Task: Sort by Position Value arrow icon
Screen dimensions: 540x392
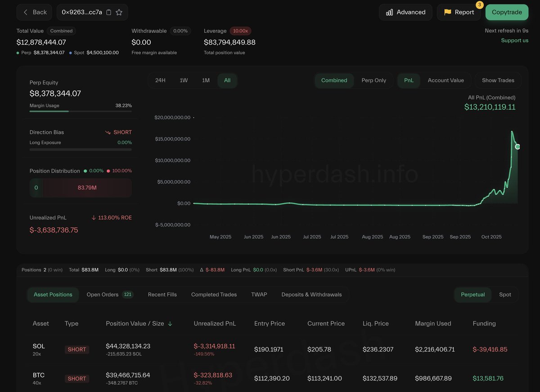Action: [170, 324]
